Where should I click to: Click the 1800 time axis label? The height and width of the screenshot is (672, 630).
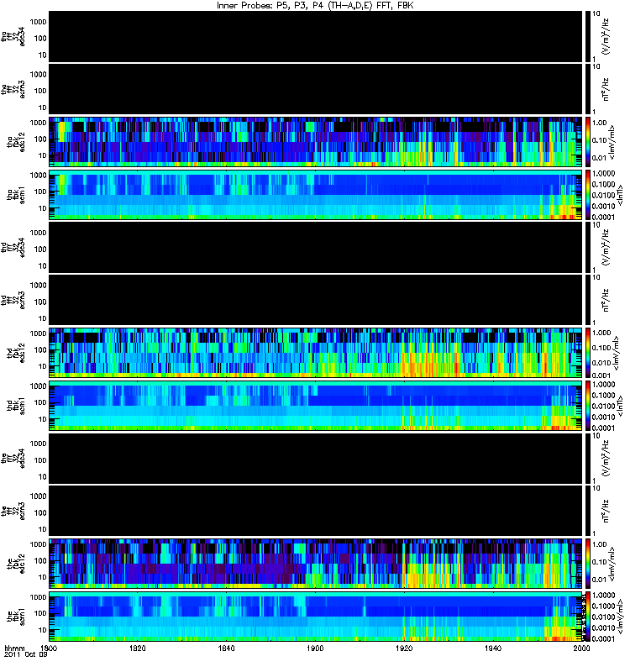coord(49,648)
